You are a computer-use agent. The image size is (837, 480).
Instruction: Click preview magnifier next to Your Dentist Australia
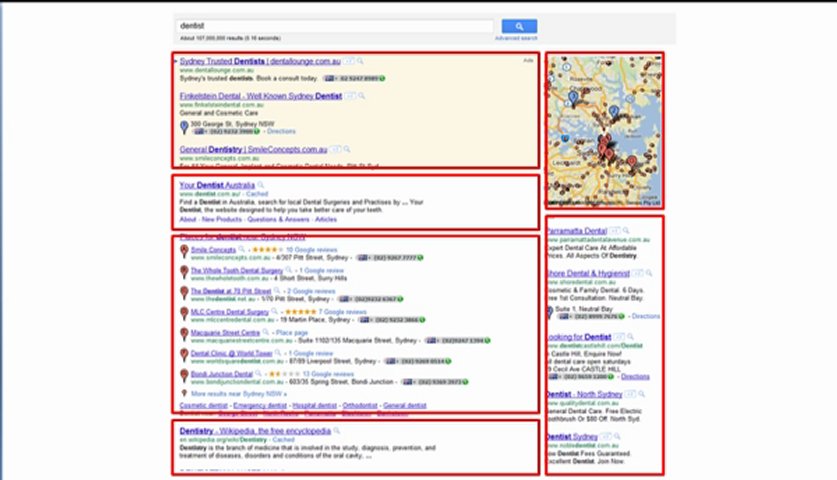coord(262,185)
